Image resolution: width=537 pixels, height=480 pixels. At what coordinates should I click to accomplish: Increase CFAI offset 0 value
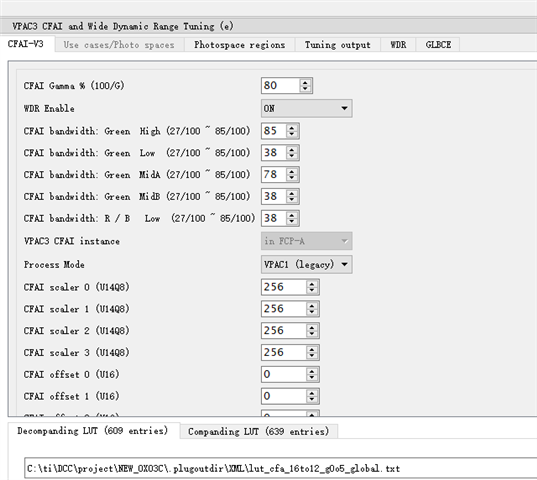[312, 371]
